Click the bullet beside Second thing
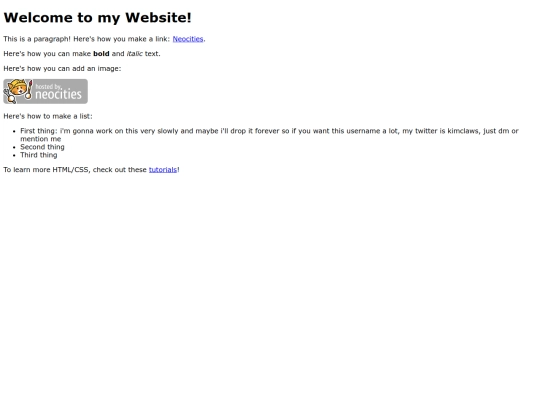 click(x=14, y=147)
